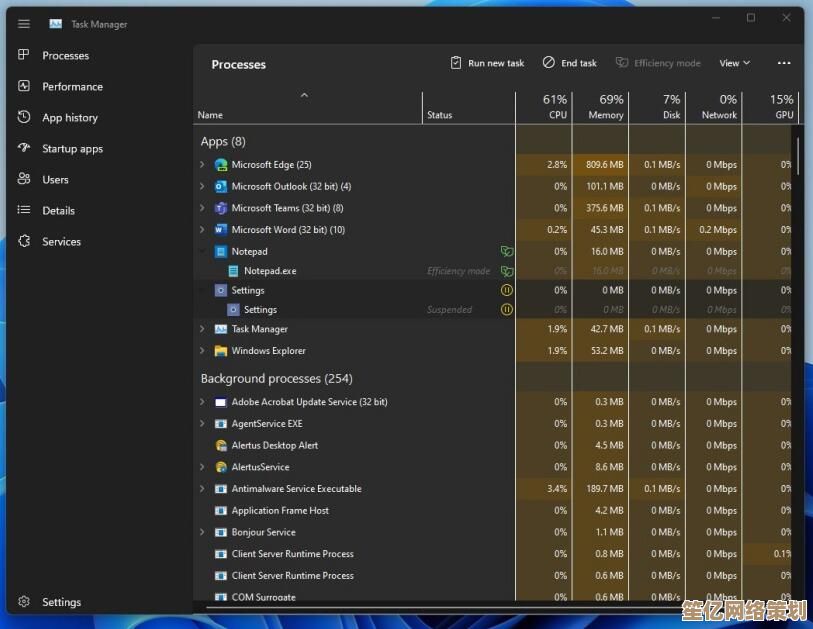
Task: Sort by the Status column header
Action: (469, 108)
